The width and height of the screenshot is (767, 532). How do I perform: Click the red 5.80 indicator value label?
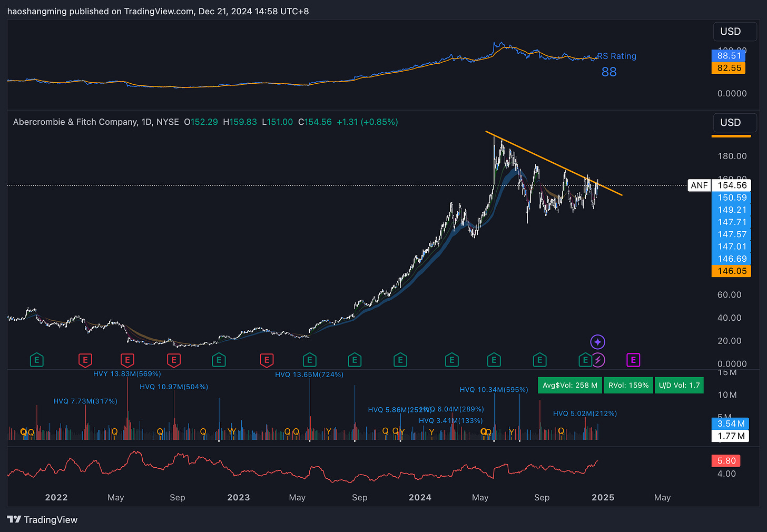click(x=726, y=461)
